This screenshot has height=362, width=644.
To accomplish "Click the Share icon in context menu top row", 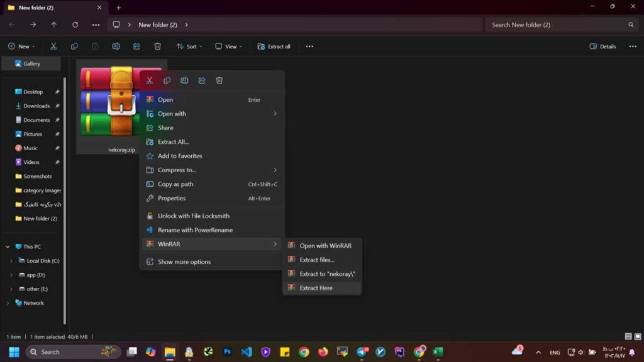I will 202,80.
